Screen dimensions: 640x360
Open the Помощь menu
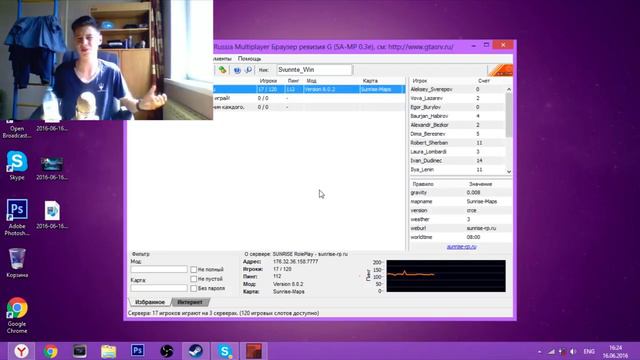[249, 59]
